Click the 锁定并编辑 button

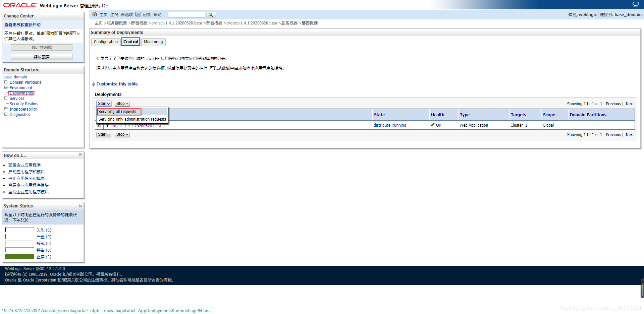click(x=42, y=48)
